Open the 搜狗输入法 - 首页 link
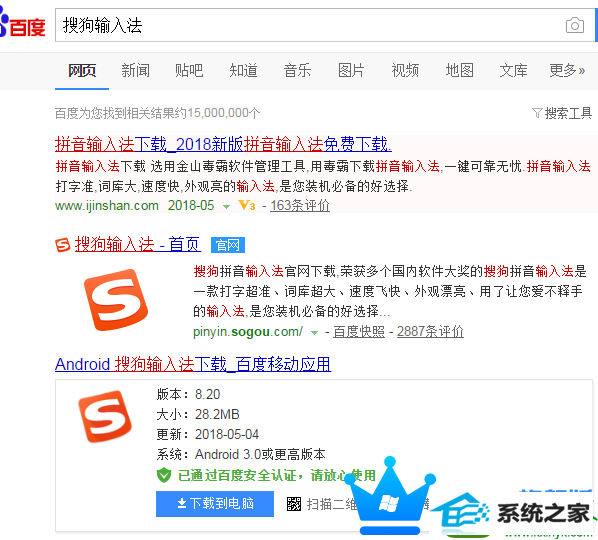This screenshot has height=540, width=598. (x=137, y=244)
